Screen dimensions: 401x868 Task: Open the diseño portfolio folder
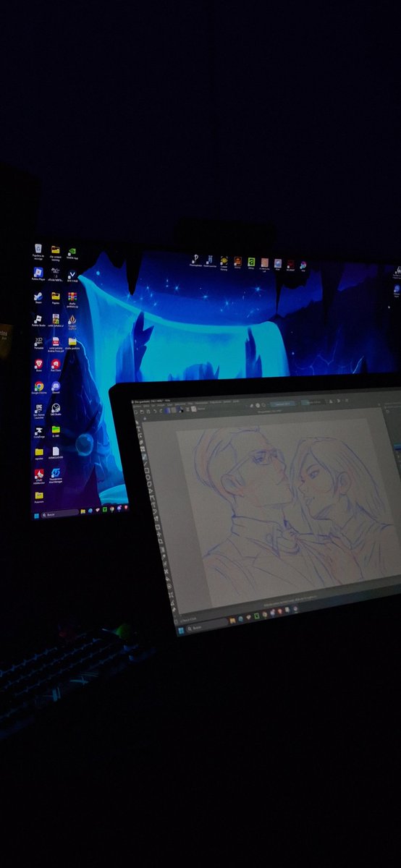pyautogui.click(x=72, y=342)
